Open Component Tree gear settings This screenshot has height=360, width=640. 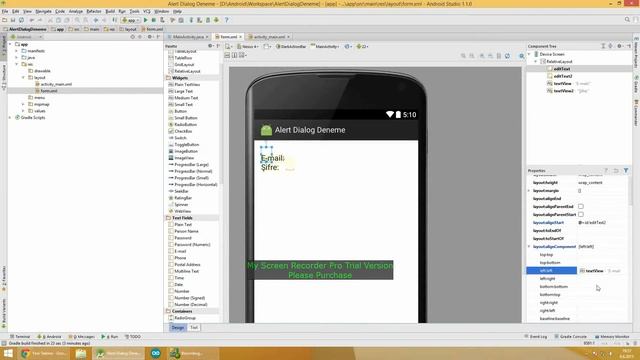pyautogui.click(x=620, y=46)
